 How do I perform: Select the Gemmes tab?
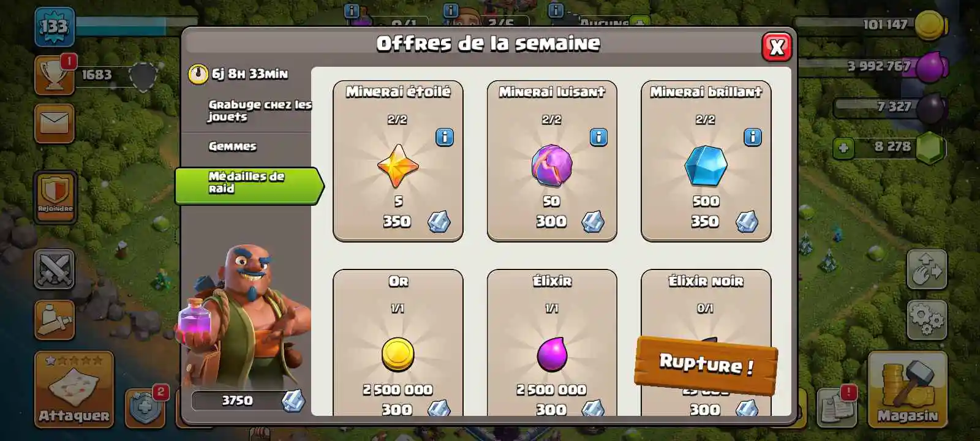[232, 146]
